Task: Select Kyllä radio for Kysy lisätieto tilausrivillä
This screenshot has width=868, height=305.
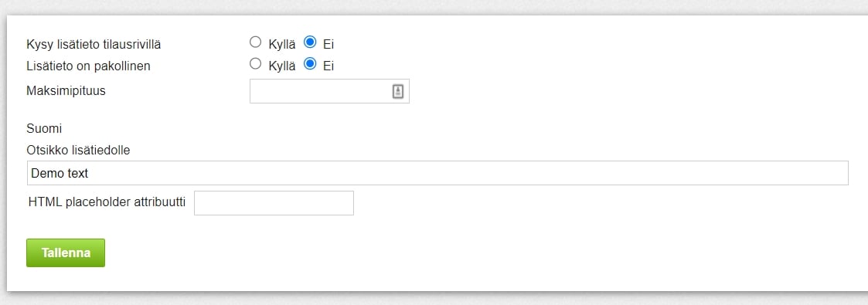Action: [x=255, y=42]
